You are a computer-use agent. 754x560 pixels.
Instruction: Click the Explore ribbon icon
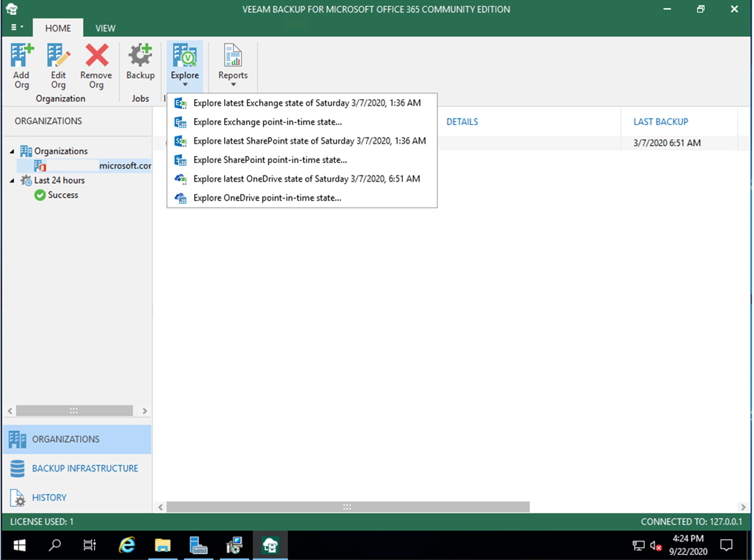coord(185,55)
